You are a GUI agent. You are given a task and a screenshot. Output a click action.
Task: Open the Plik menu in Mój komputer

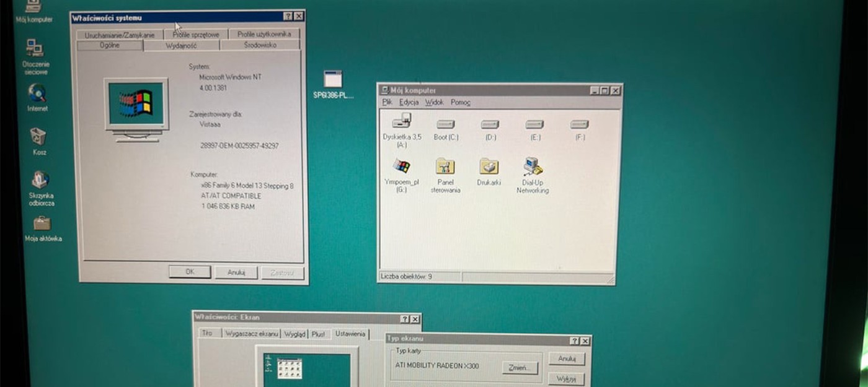pyautogui.click(x=387, y=102)
